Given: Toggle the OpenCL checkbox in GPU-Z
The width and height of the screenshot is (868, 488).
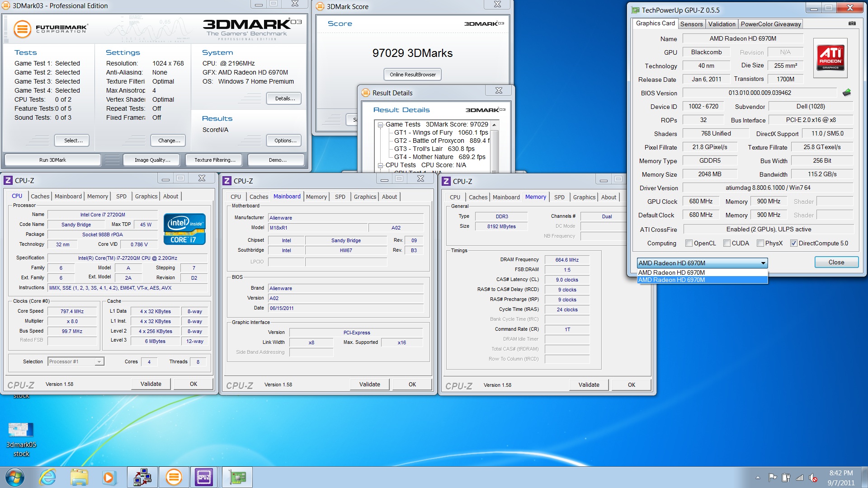Looking at the screenshot, I should (x=689, y=243).
